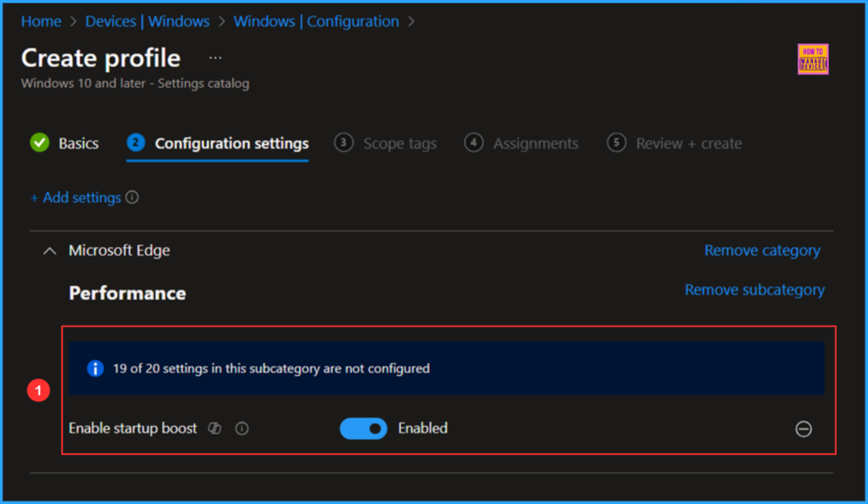Open the Devices | Windows breadcrumb
This screenshot has height=504, width=868.
pos(147,21)
